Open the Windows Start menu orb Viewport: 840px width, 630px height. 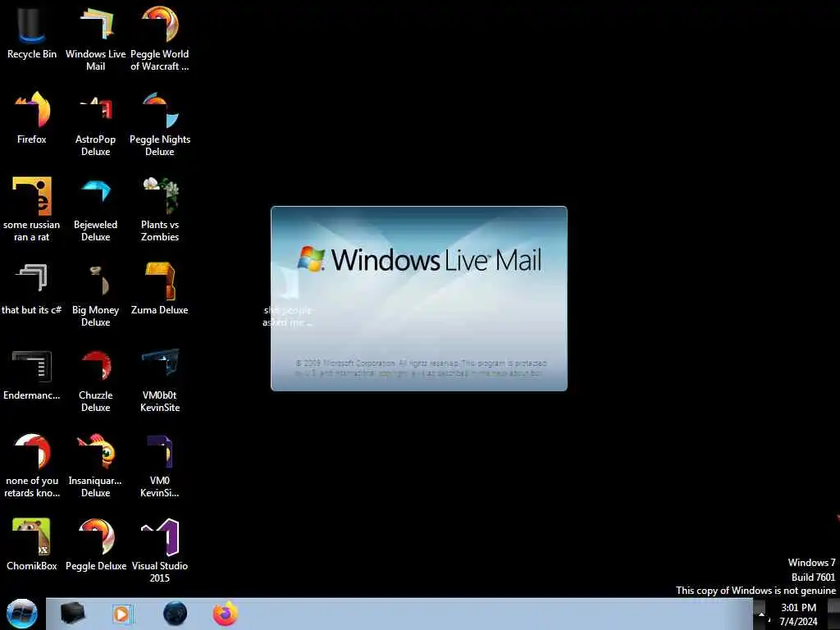point(22,614)
